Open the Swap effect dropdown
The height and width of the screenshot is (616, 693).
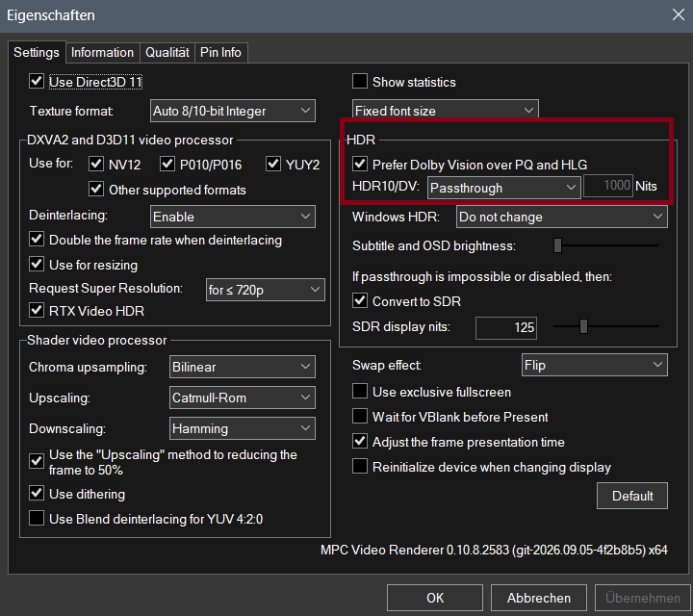click(x=595, y=365)
